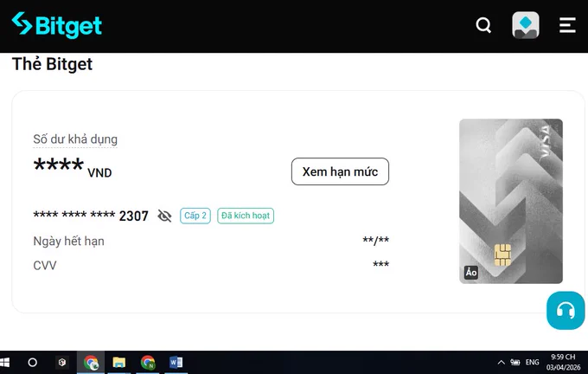This screenshot has width=588, height=374.
Task: Click the battery status tray icon
Action: coord(515,363)
